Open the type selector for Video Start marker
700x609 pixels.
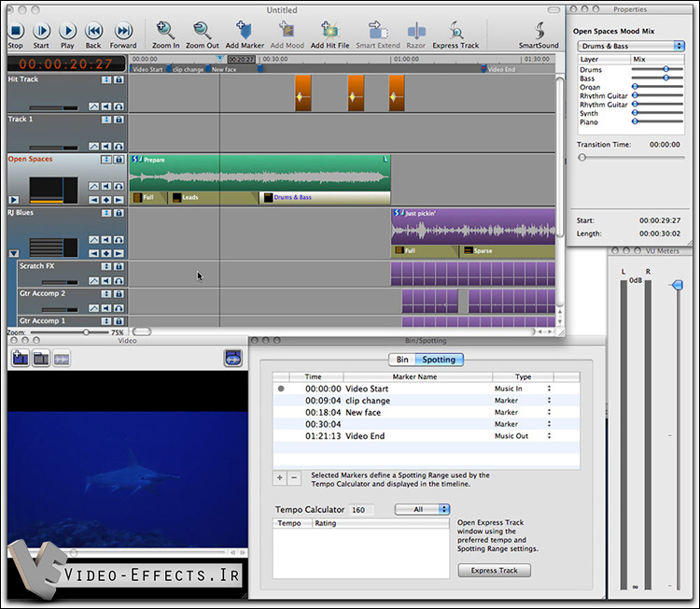click(x=549, y=389)
